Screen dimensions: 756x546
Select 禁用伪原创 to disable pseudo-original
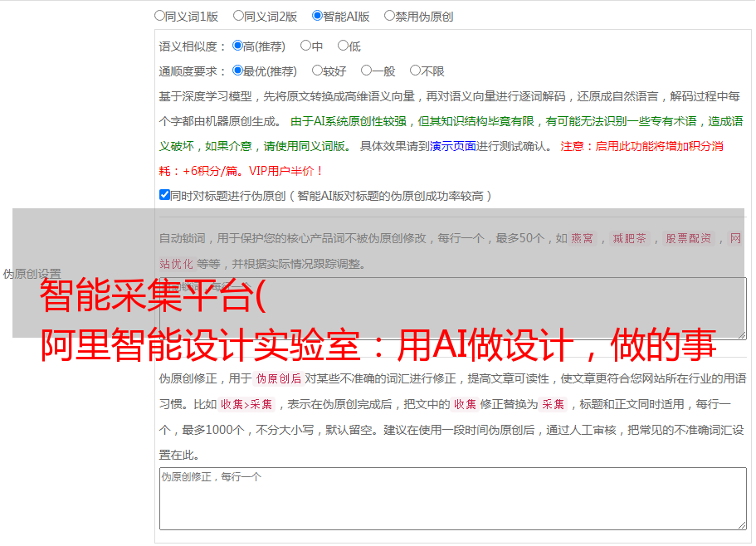coord(390,16)
